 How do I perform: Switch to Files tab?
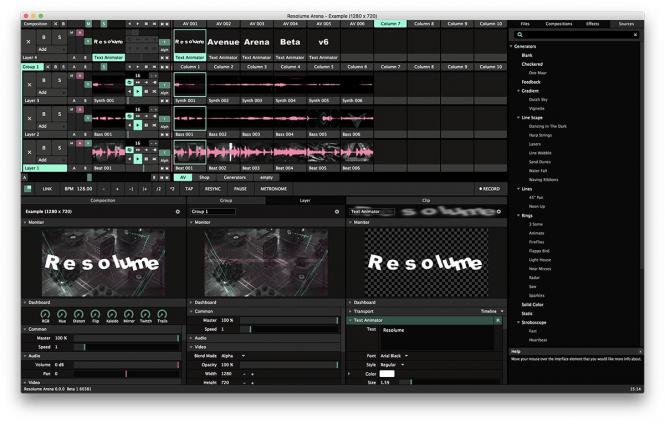pyautogui.click(x=525, y=24)
